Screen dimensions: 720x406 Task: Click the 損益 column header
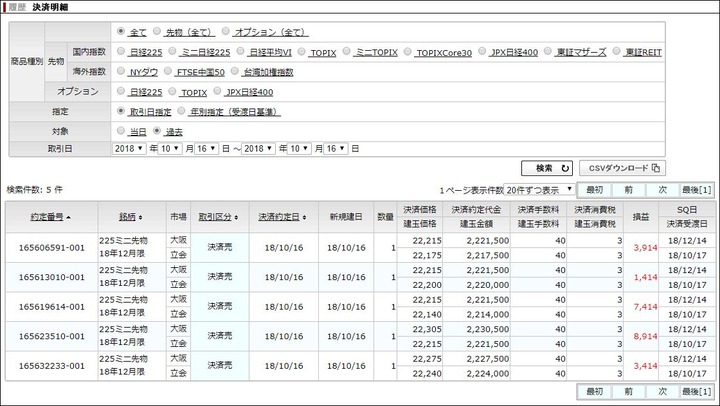pos(641,217)
